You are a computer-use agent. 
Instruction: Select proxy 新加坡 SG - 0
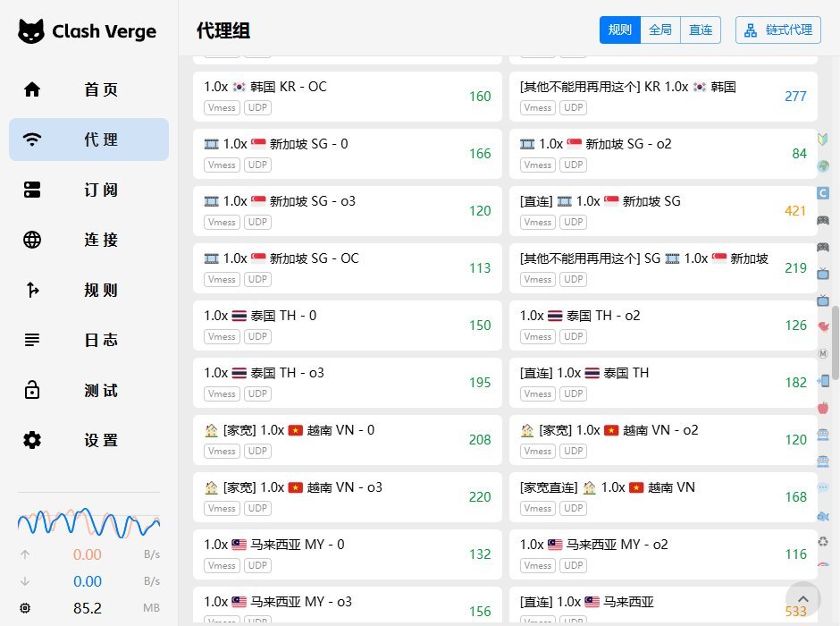click(x=347, y=154)
